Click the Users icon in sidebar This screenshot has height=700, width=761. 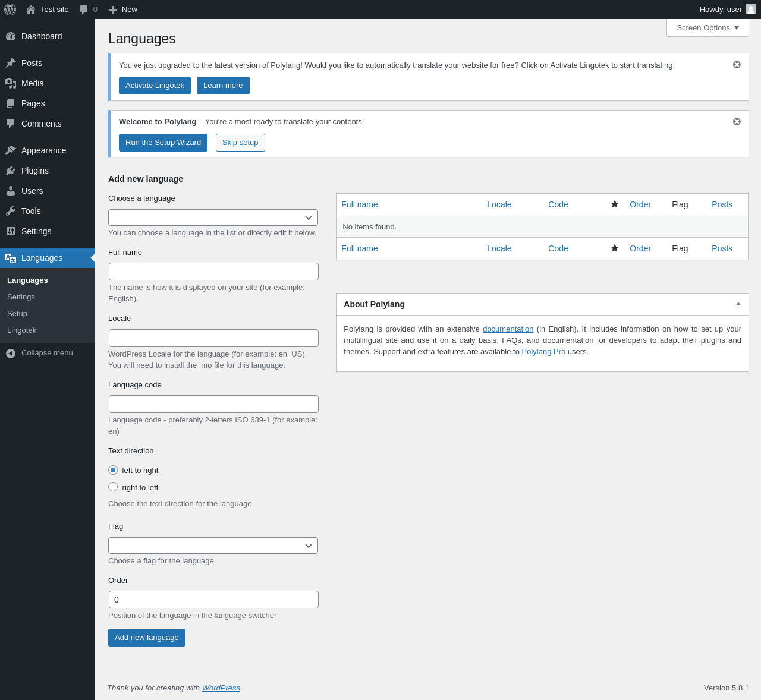pos(11,191)
